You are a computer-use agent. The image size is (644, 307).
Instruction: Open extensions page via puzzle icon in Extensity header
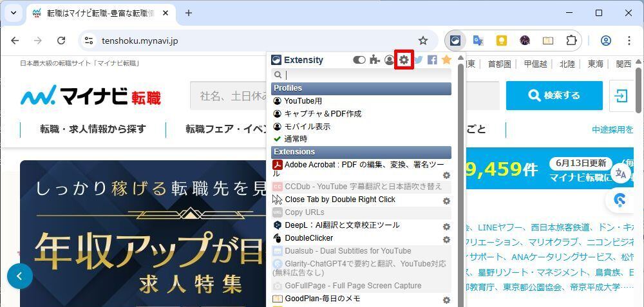click(374, 60)
